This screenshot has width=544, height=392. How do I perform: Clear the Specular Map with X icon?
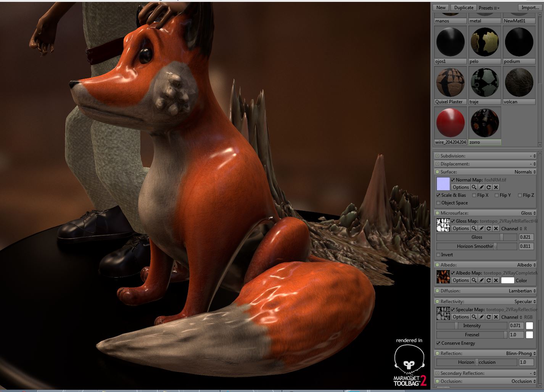pyautogui.click(x=496, y=317)
